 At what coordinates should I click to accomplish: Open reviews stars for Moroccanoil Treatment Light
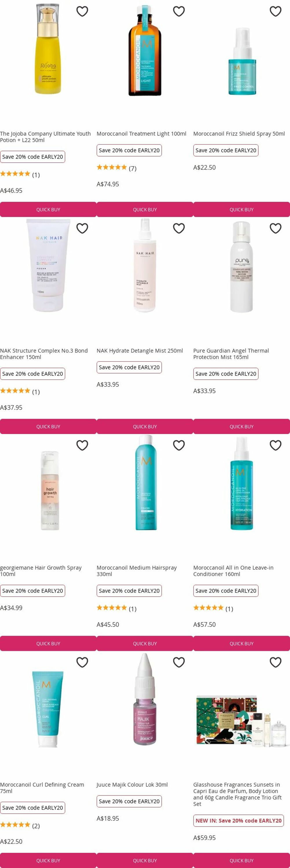(x=112, y=168)
